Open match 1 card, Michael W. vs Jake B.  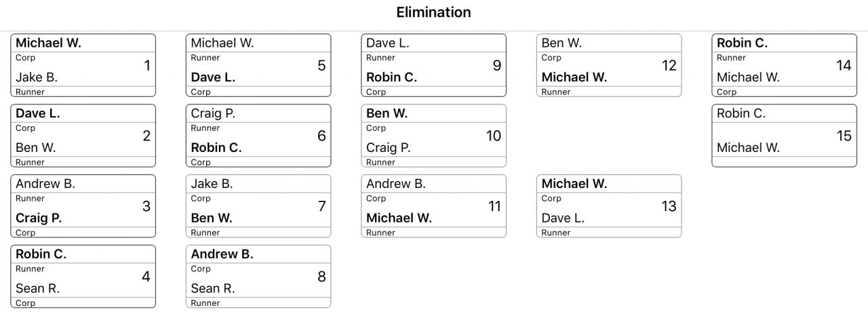pos(83,66)
